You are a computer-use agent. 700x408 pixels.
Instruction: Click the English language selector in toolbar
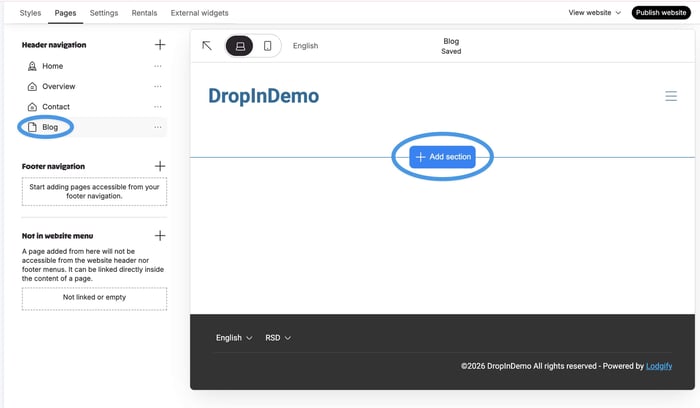(x=305, y=46)
